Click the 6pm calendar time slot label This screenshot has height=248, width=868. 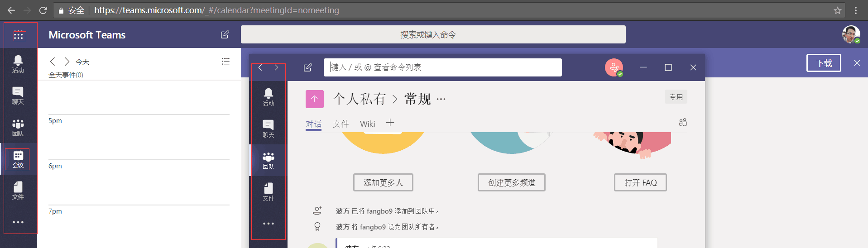click(x=55, y=166)
